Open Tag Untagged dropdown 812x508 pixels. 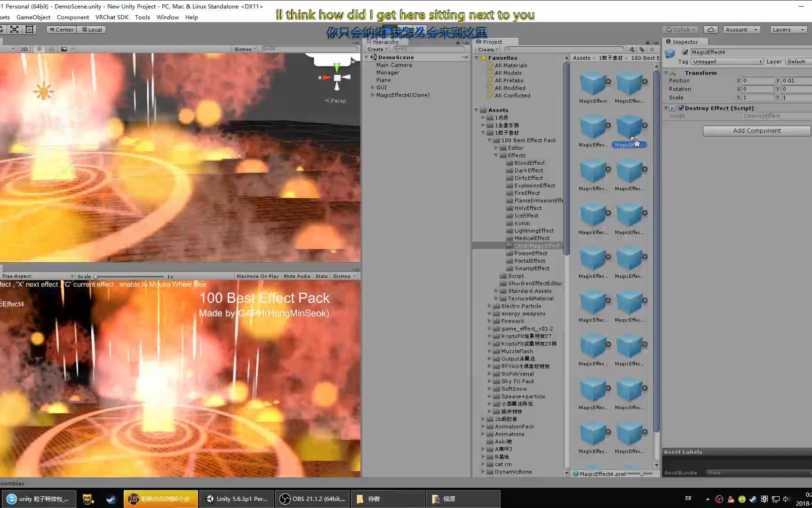click(x=727, y=62)
